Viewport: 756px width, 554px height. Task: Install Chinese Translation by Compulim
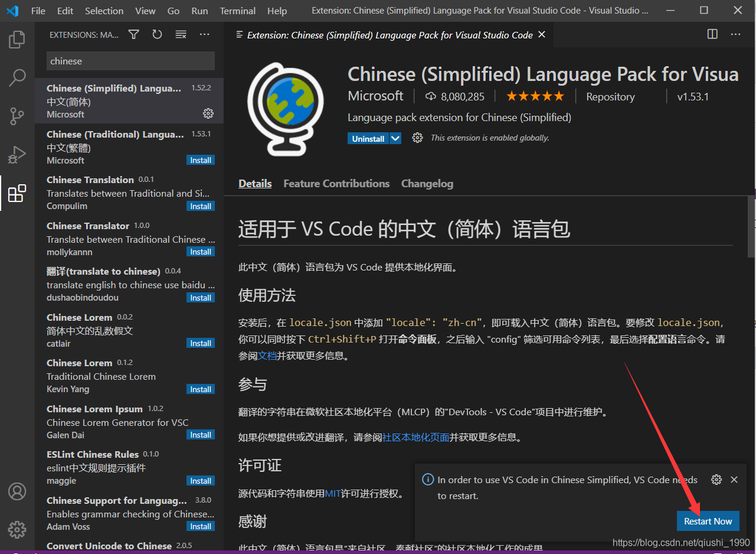(201, 206)
